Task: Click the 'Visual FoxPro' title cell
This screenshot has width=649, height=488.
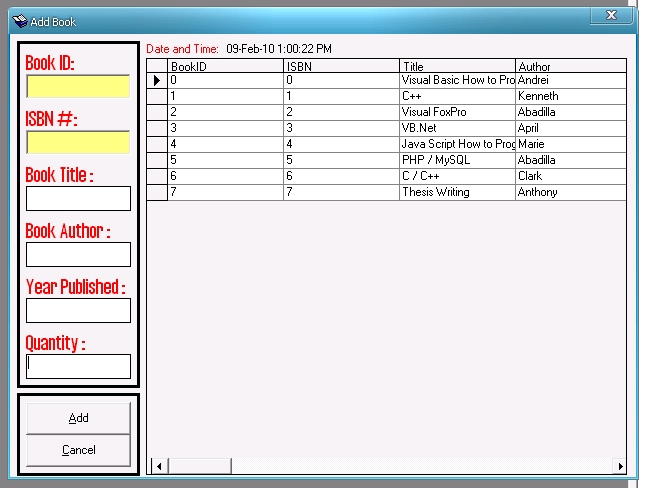Action: click(x=457, y=112)
